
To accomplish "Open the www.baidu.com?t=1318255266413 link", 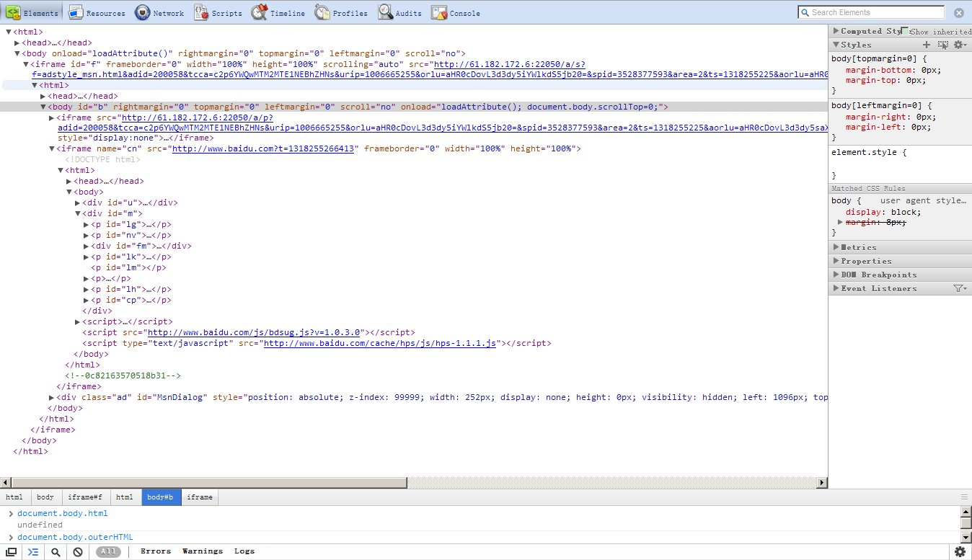I will [262, 149].
